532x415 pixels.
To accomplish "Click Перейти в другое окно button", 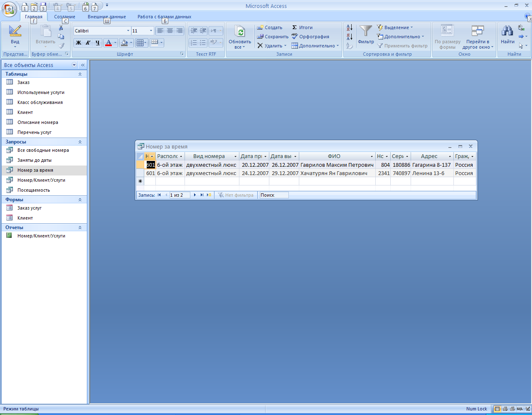I will 478,37.
